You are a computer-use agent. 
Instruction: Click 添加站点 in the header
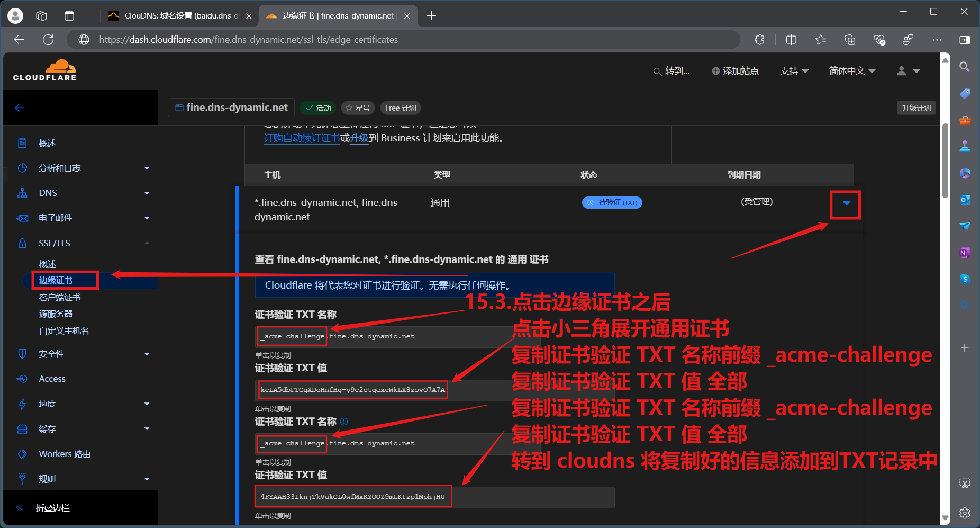pyautogui.click(x=735, y=71)
